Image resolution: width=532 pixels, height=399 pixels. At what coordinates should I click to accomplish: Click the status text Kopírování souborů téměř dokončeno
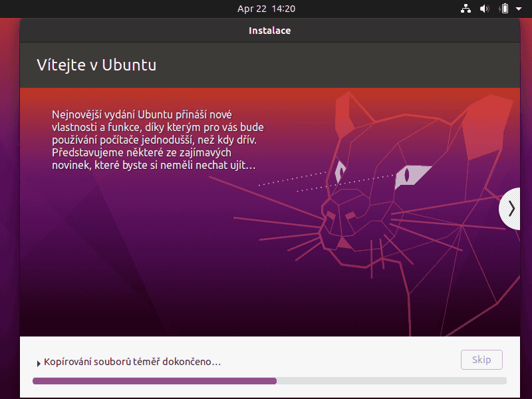(132, 362)
